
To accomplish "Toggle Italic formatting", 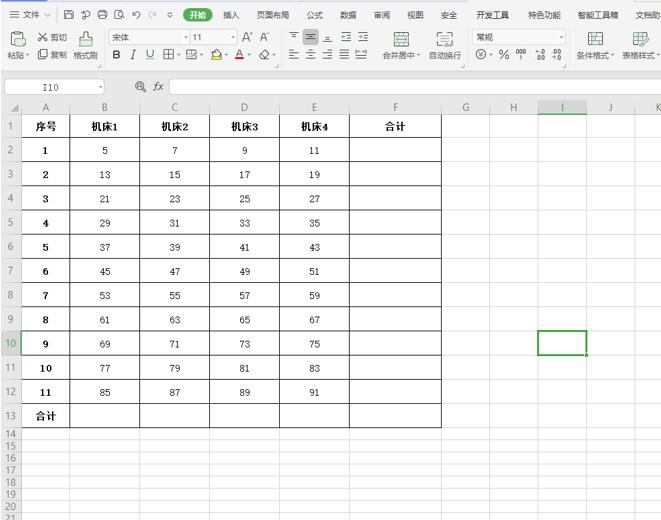I will (133, 54).
